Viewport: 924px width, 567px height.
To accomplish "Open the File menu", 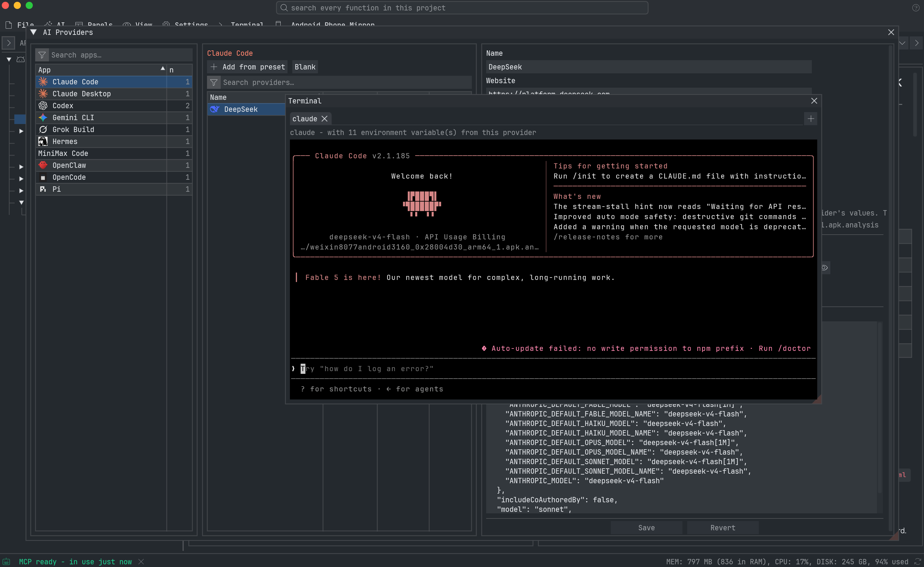I will pos(20,25).
